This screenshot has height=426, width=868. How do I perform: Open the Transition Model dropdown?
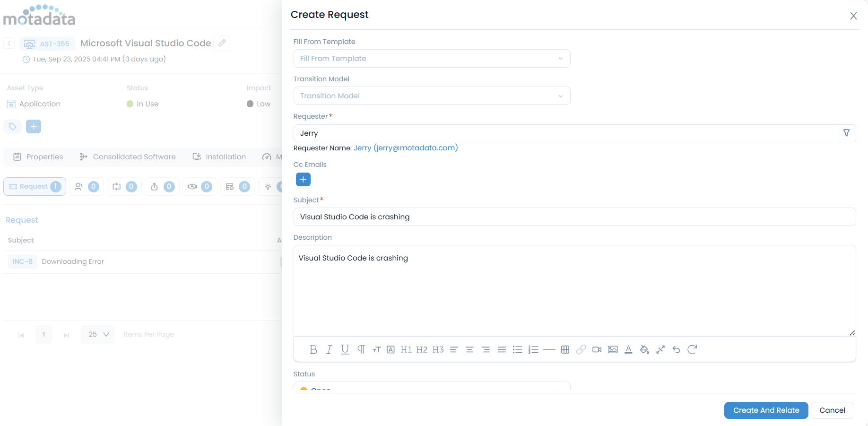point(432,96)
